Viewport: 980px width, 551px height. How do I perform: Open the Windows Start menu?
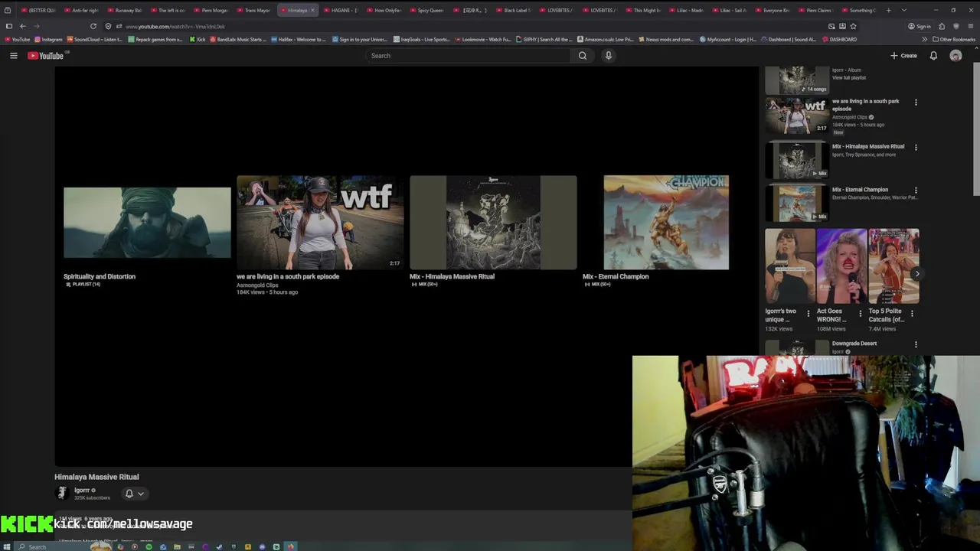7,546
